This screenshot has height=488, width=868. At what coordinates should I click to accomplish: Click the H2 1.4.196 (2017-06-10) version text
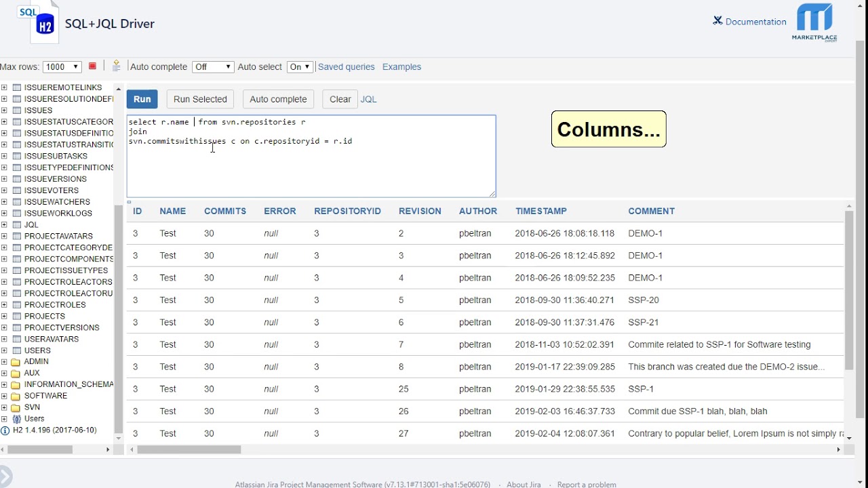click(54, 430)
